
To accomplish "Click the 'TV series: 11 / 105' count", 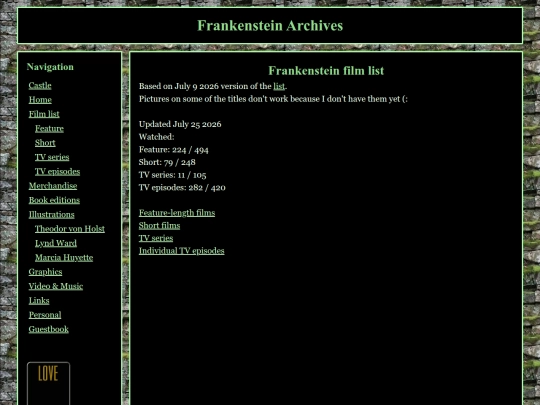I will 173,175.
